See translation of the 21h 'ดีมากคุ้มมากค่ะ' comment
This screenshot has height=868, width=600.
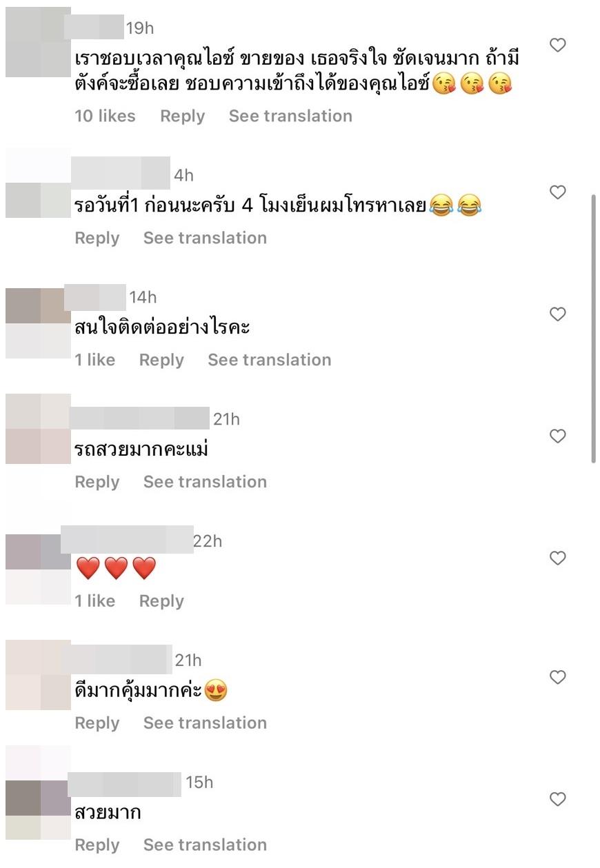[205, 723]
